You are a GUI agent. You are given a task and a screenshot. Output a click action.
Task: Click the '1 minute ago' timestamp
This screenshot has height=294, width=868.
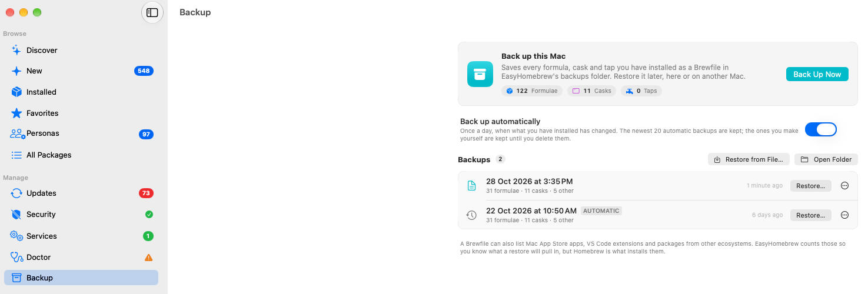764,186
